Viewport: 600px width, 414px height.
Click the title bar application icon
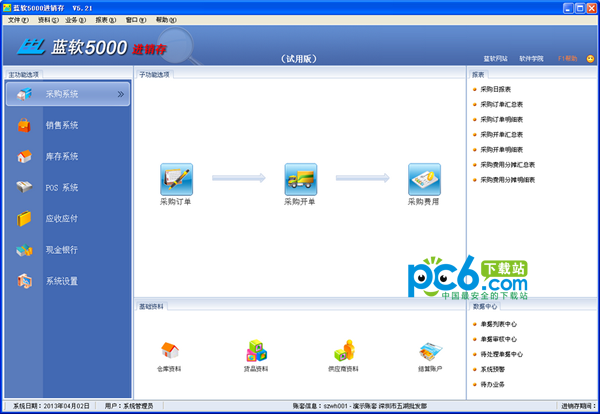pos(7,8)
